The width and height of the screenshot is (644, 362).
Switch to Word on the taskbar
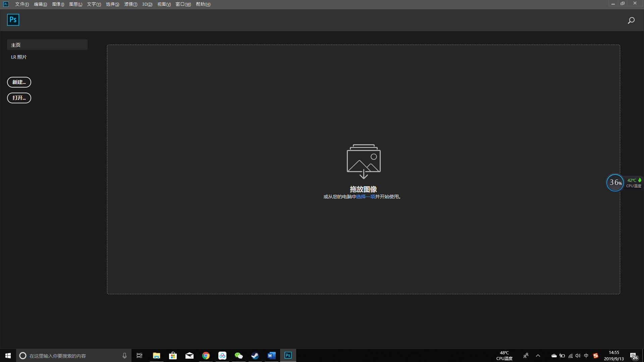pos(271,356)
